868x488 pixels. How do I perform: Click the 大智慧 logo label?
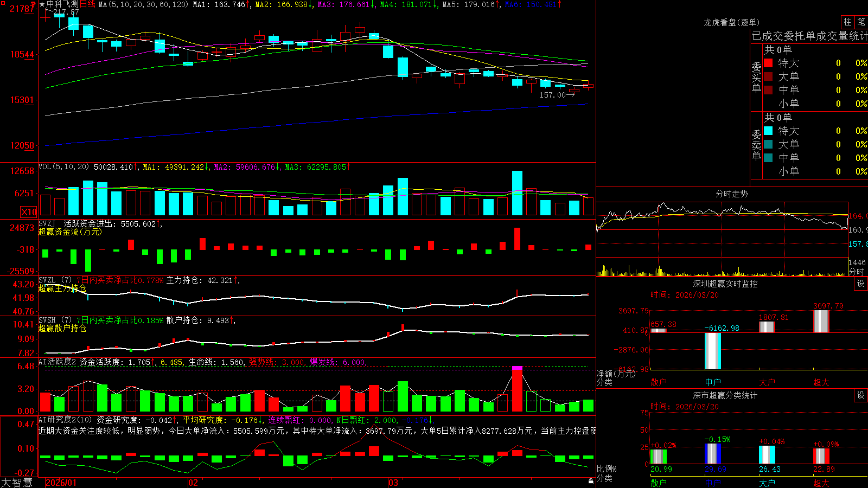pos(17,483)
